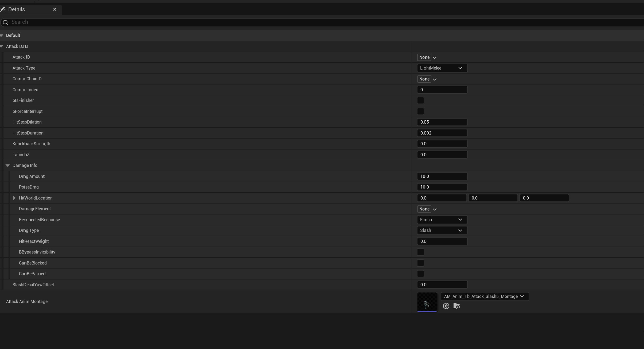Click the Attack Anim Montage preview thumbnail
This screenshot has height=349, width=644.
coord(427,302)
